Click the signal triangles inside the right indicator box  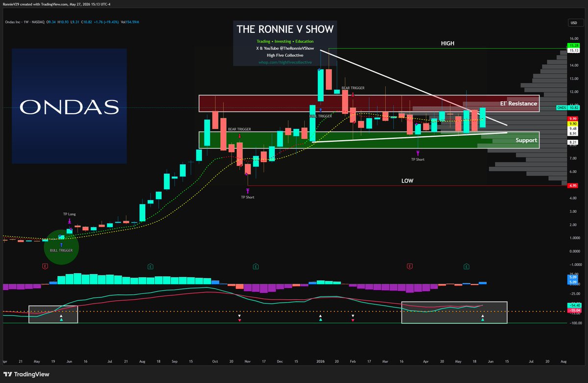click(x=483, y=318)
